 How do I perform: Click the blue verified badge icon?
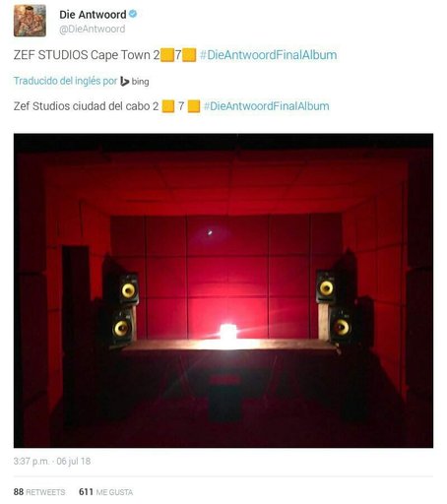pyautogui.click(x=133, y=14)
